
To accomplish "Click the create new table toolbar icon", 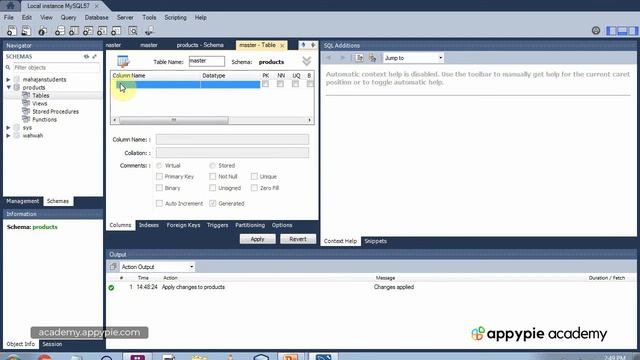I will 74,31.
